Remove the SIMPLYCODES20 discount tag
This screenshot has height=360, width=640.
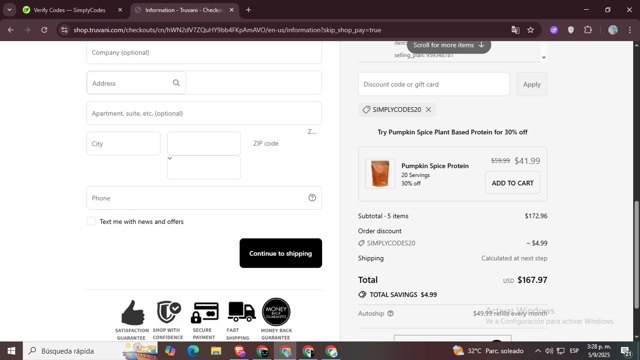[428, 109]
